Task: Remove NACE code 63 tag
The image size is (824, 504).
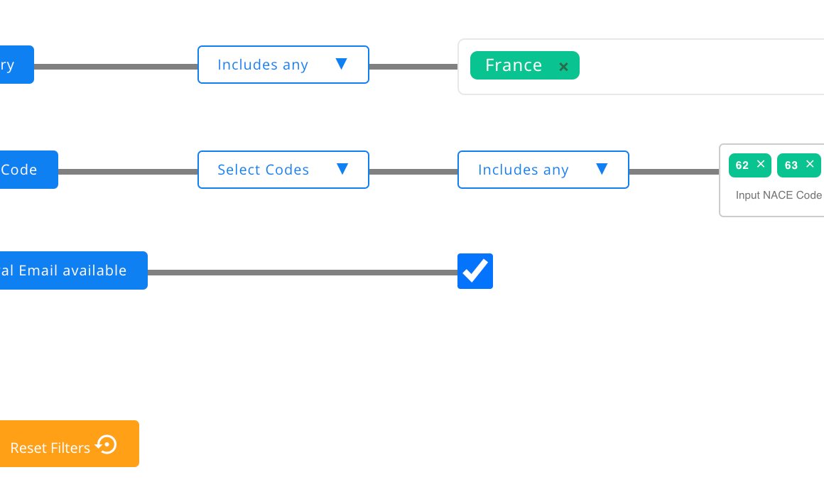Action: point(810,164)
